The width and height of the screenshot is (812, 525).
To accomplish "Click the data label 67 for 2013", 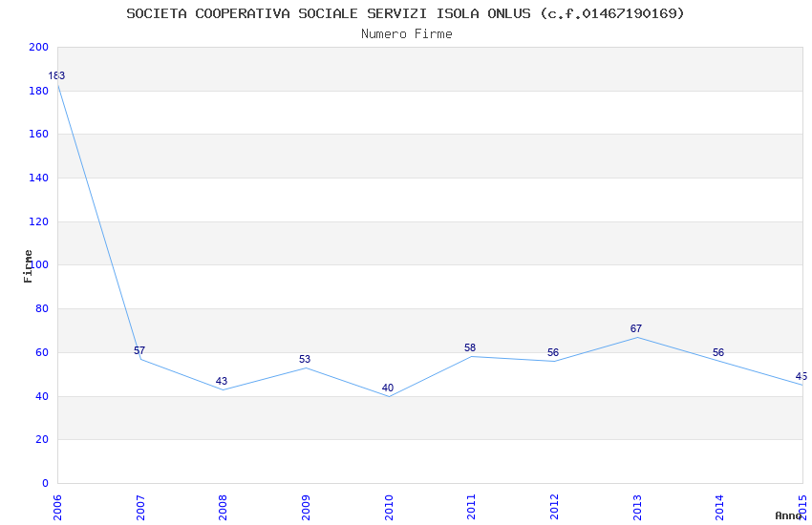I will [x=636, y=329].
